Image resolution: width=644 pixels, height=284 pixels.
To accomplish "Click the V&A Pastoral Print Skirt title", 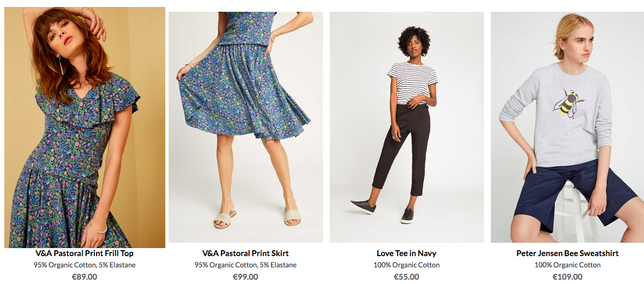I will [x=246, y=253].
